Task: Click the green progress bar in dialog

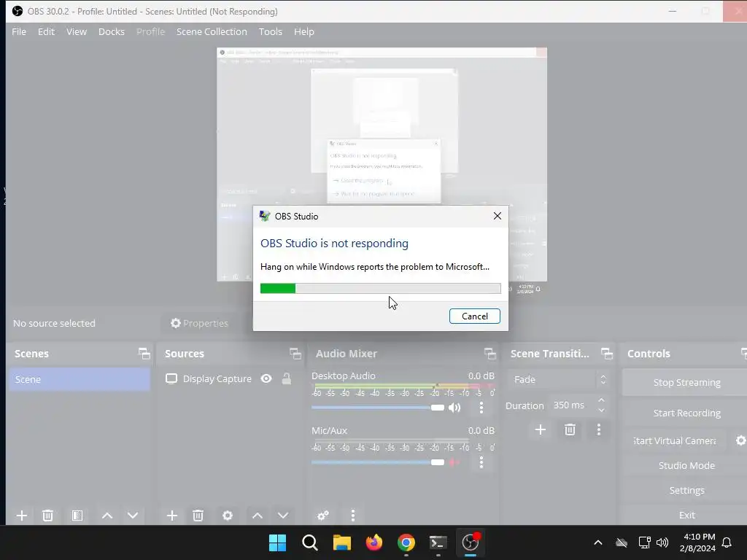Action: (278, 288)
